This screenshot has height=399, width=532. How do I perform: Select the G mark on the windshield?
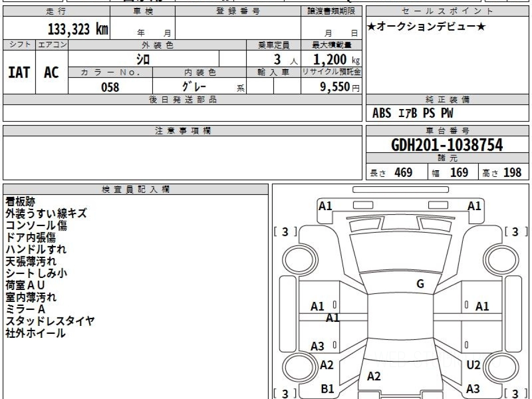420,284
